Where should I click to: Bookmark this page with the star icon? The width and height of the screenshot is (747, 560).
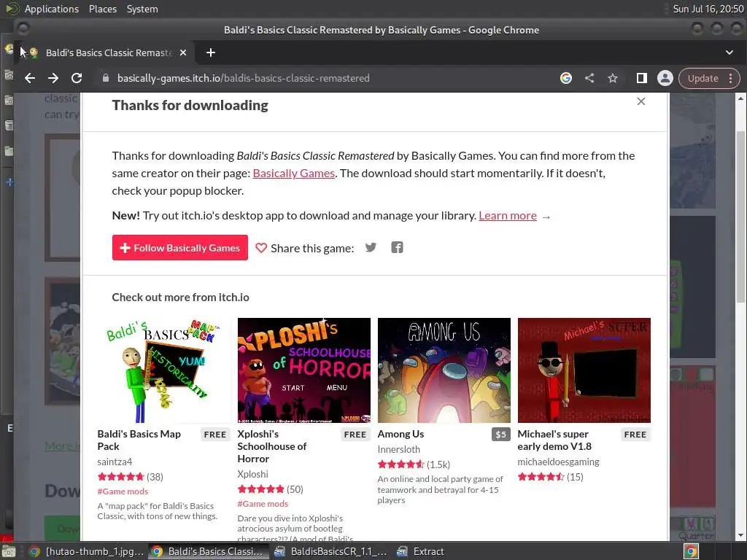tap(613, 78)
